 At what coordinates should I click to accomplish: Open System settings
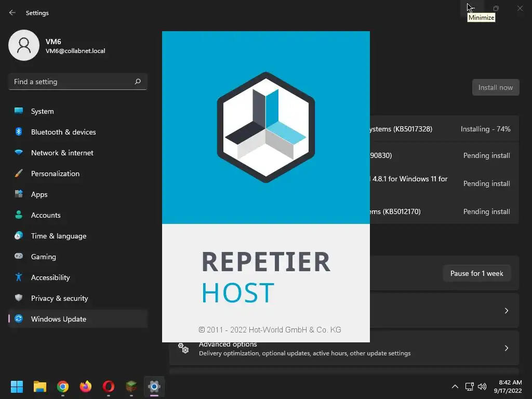tap(78, 111)
